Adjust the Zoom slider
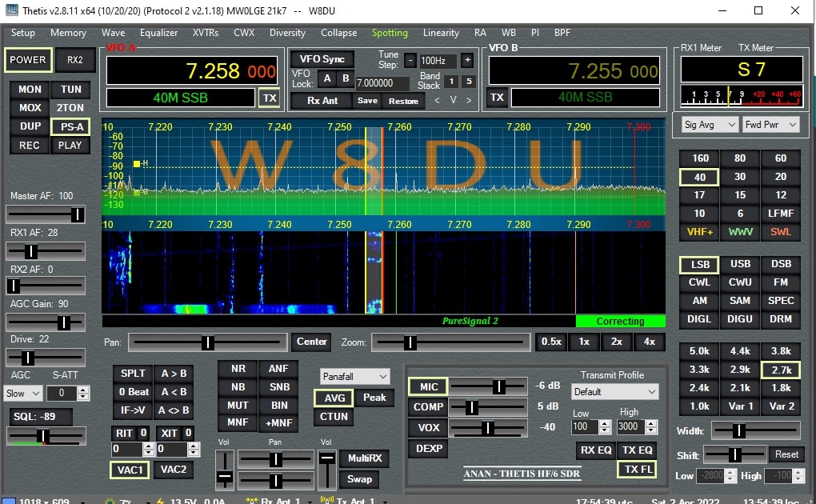The height and width of the screenshot is (504, 816). [x=450, y=342]
